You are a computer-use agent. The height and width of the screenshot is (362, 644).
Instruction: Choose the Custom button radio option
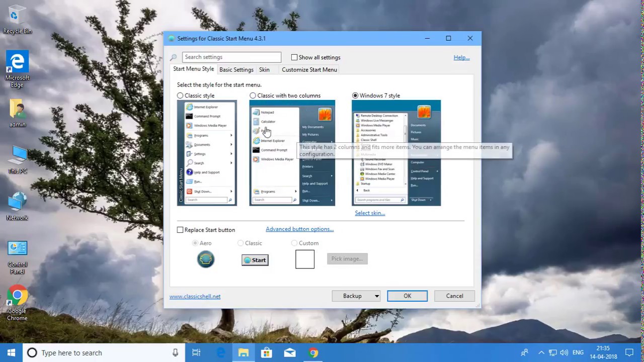[x=294, y=243]
